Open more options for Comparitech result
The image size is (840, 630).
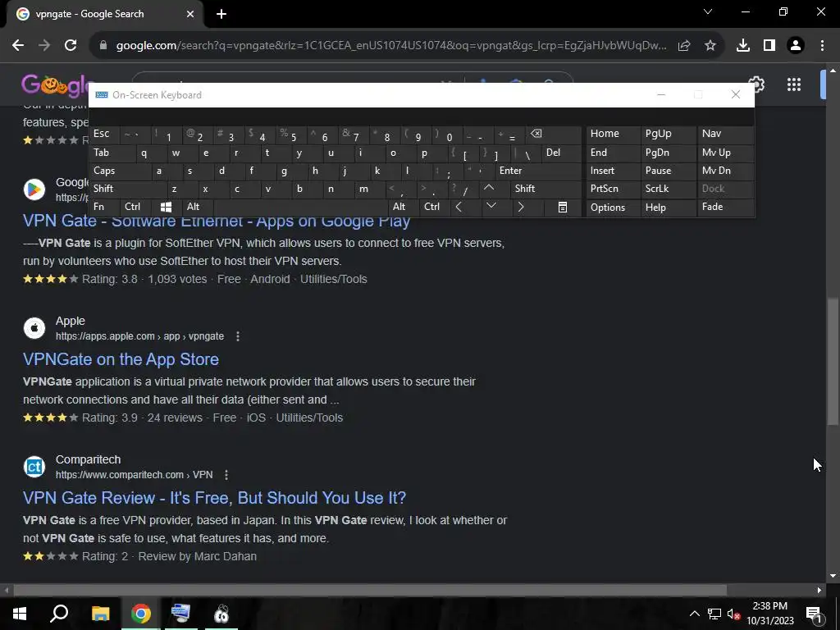pyautogui.click(x=226, y=475)
